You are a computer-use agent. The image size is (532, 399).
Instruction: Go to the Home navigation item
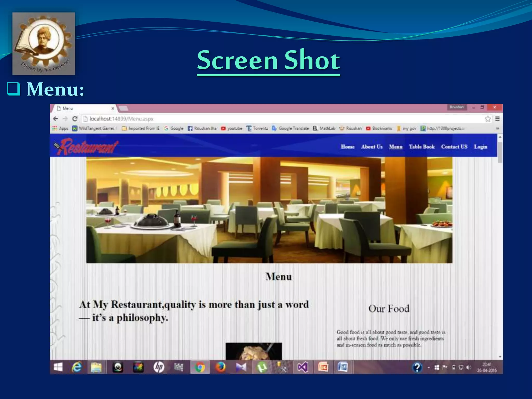tap(348, 147)
